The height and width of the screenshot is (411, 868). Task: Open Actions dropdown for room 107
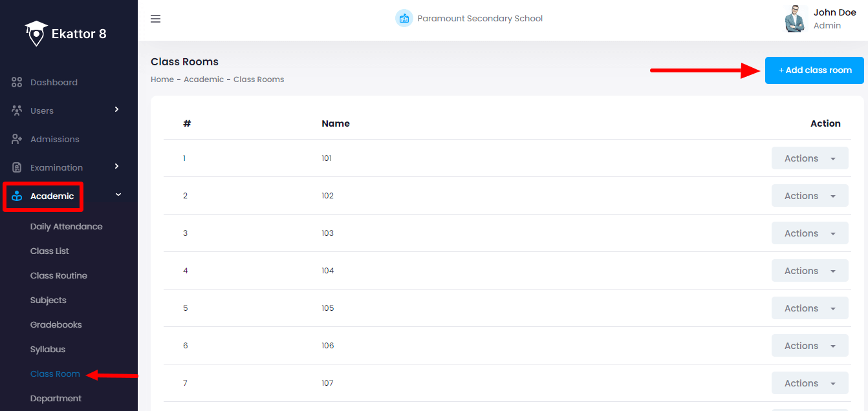pos(809,383)
